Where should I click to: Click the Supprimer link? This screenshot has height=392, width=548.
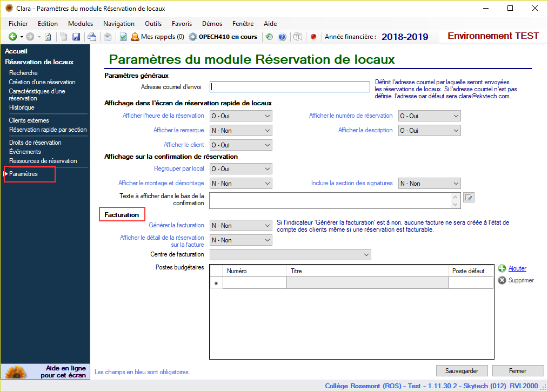pyautogui.click(x=521, y=280)
